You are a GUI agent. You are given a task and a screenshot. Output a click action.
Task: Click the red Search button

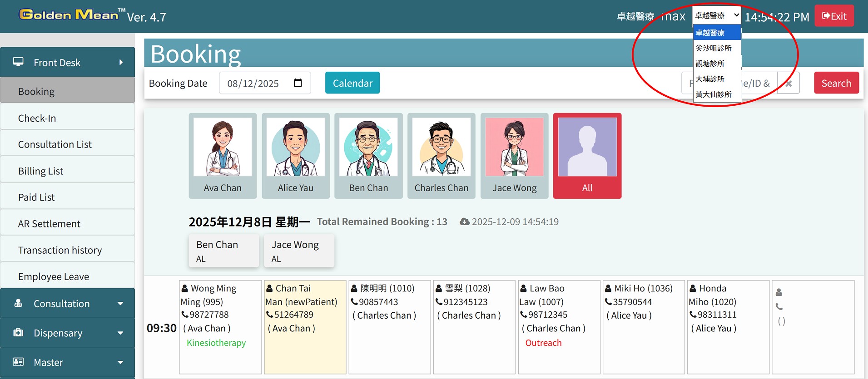[836, 83]
